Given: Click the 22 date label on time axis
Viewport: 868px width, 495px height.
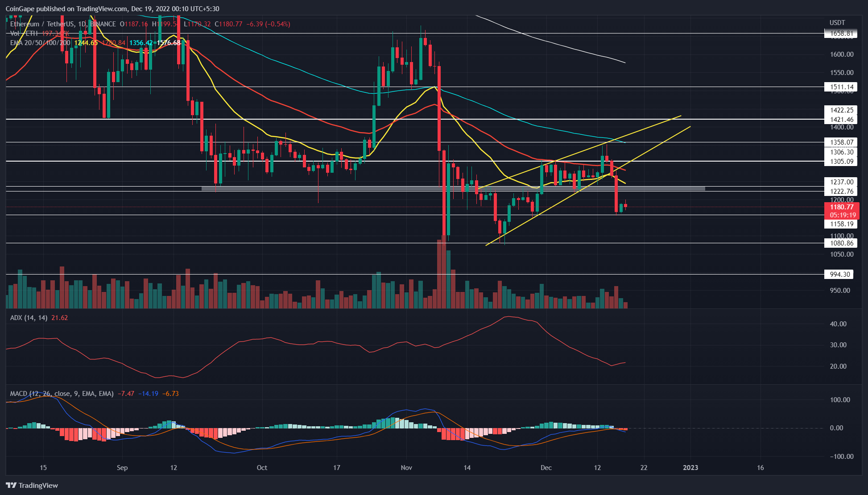Looking at the screenshot, I should (644, 468).
